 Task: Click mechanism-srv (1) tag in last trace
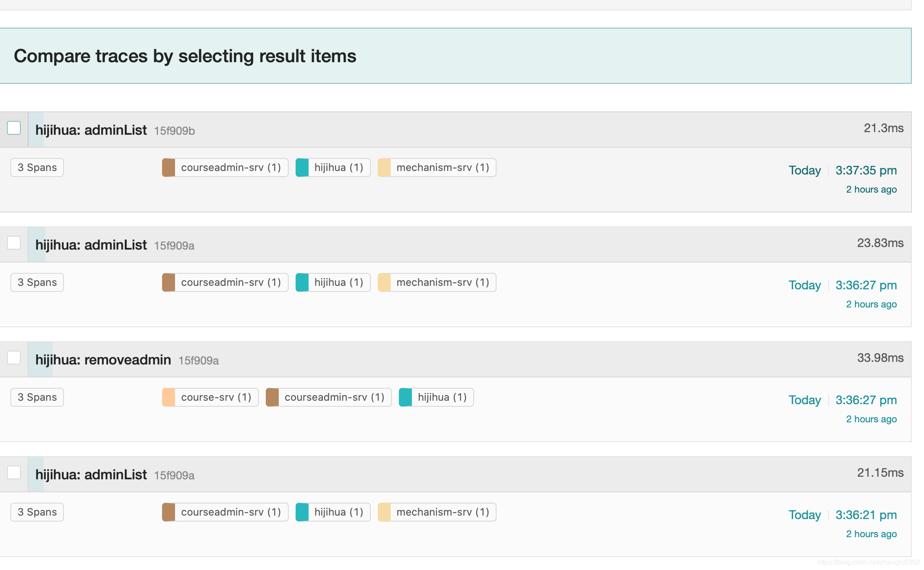443,512
